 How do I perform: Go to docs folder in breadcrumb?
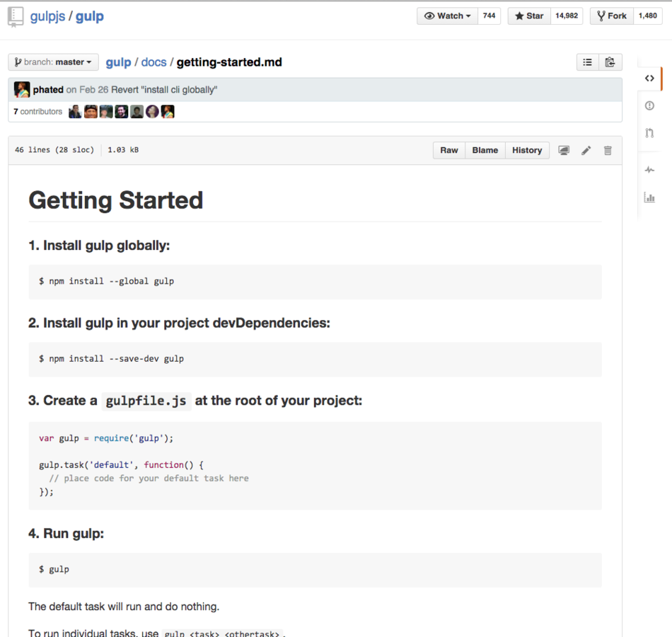click(154, 62)
